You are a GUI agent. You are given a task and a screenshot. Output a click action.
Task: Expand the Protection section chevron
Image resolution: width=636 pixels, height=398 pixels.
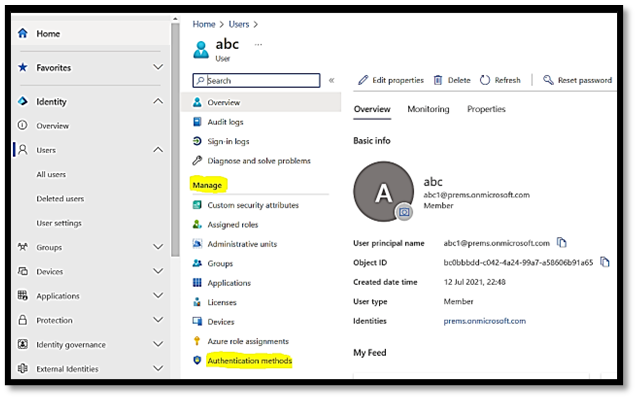click(x=158, y=320)
